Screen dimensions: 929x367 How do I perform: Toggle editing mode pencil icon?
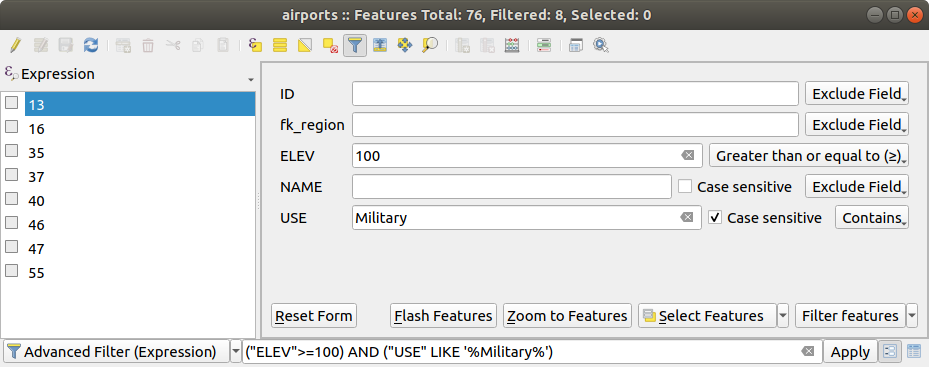[x=15, y=45]
